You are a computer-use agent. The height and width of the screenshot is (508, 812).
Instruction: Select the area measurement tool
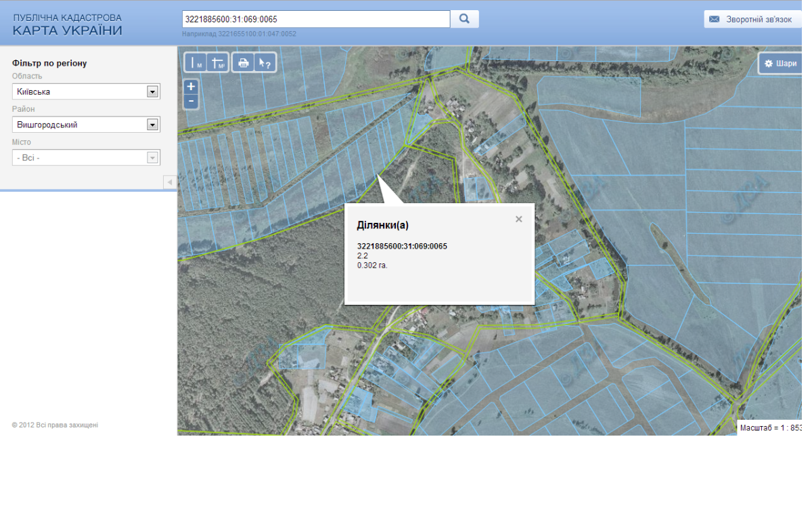(219, 63)
